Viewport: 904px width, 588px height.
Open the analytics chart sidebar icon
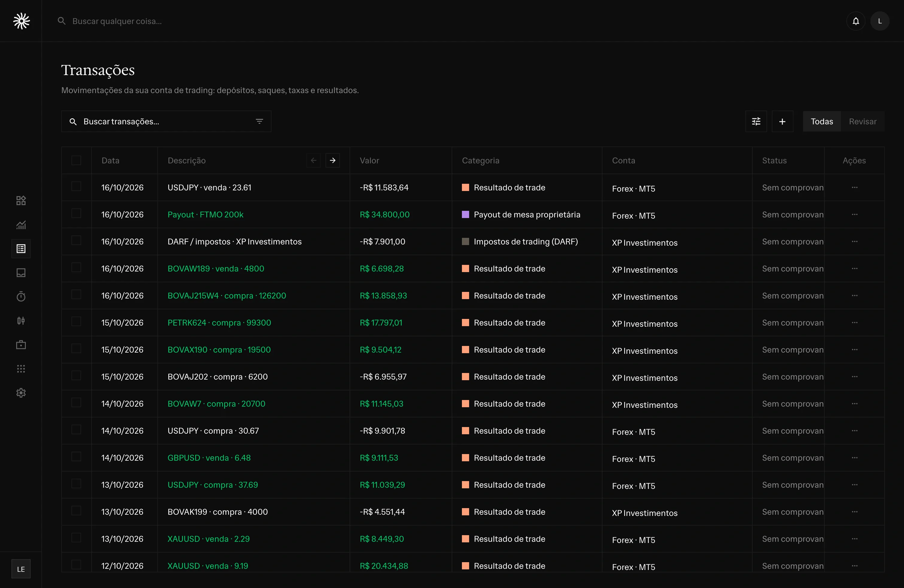point(21,225)
